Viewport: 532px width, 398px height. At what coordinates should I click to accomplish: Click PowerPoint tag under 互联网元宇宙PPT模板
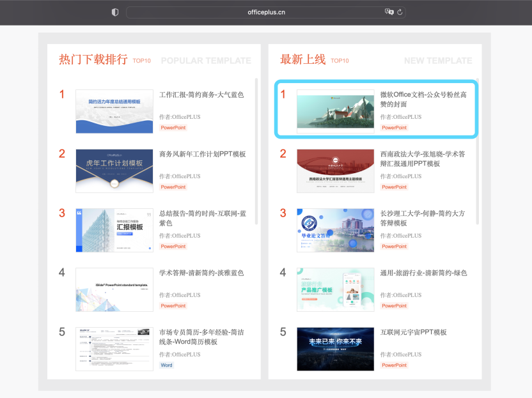point(395,365)
